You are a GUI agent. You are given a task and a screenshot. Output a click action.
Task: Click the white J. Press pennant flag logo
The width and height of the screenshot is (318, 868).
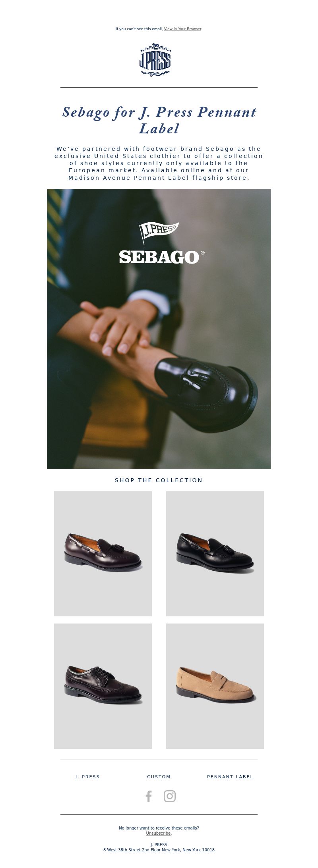(x=159, y=232)
